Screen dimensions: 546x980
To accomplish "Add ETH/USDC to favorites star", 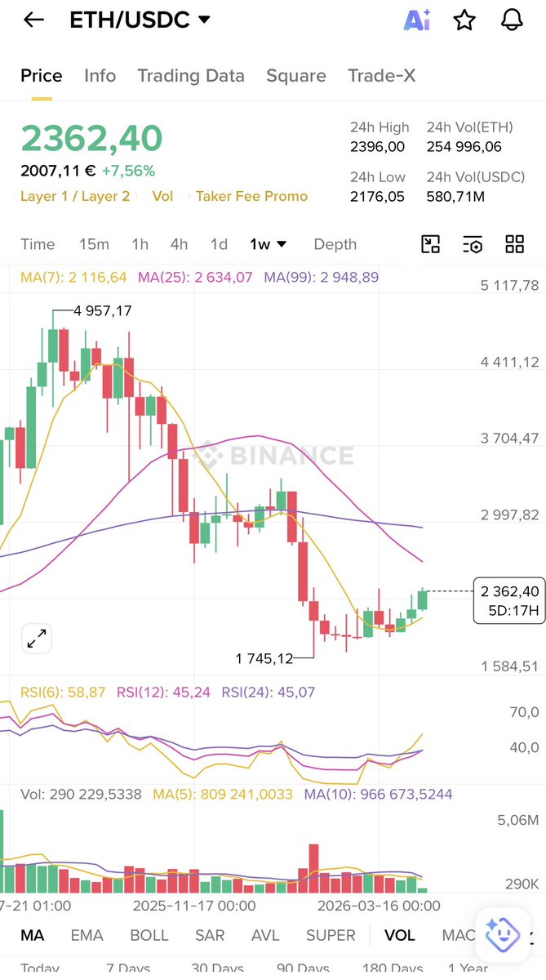I will click(x=464, y=20).
